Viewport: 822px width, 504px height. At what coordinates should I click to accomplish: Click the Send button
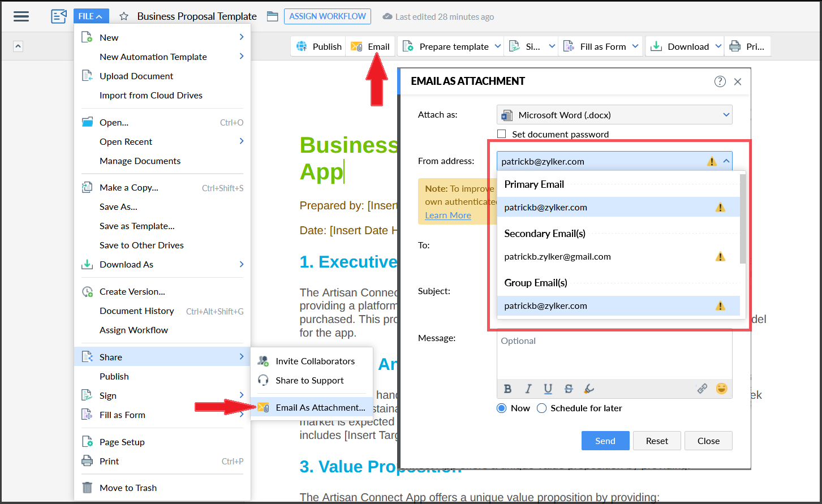coord(605,441)
